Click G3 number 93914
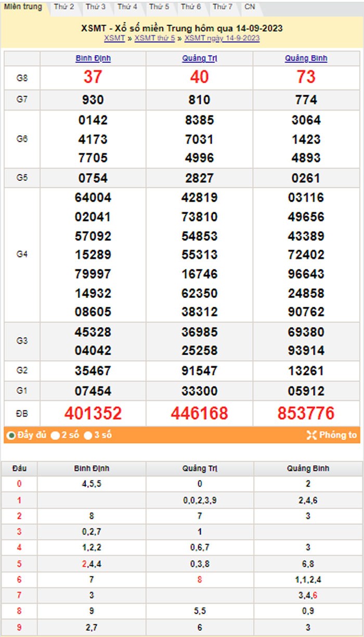Viewport: 364px width, 637px height. pos(306,351)
